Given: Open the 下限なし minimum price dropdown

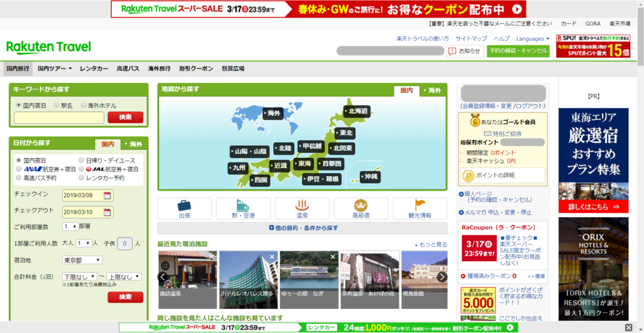Looking at the screenshot, I should 79,277.
